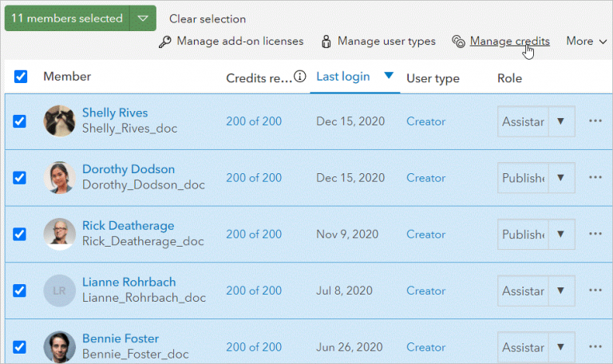Click the Manage user types badge icon
Image resolution: width=613 pixels, height=364 pixels.
click(326, 42)
